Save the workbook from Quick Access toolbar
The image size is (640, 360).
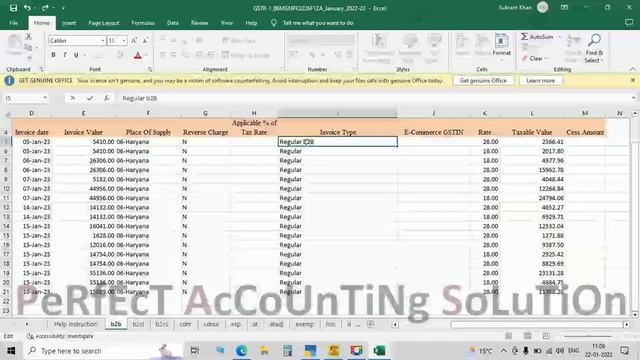pyautogui.click(x=13, y=8)
